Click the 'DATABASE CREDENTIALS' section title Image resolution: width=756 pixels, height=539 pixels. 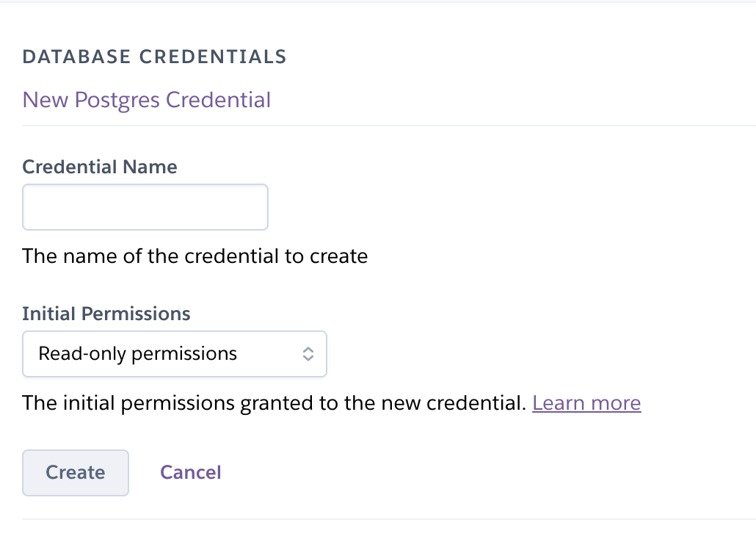(x=154, y=57)
